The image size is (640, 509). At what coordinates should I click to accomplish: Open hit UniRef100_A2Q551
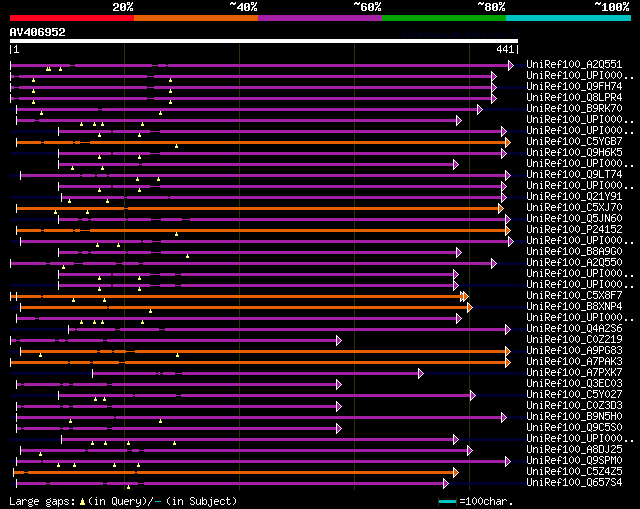[574, 64]
